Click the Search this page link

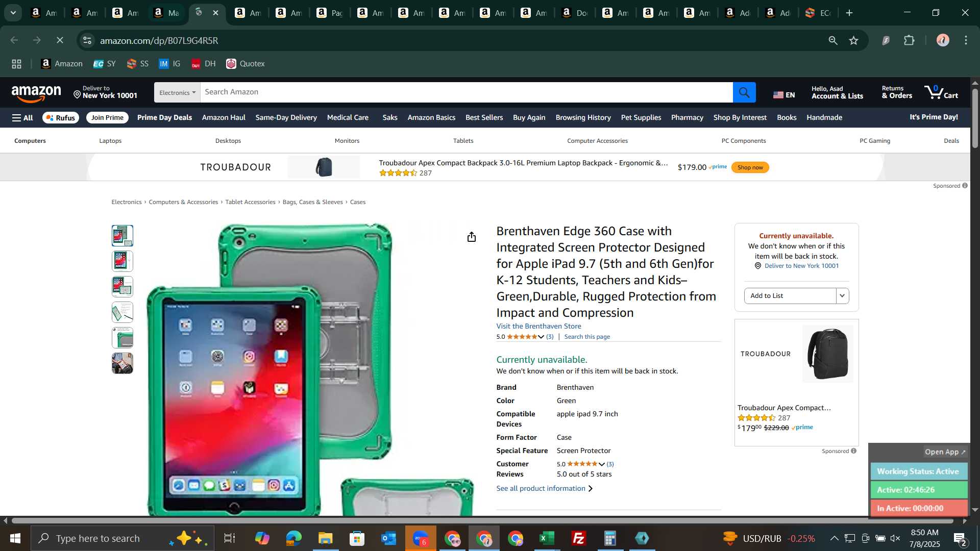587,337
